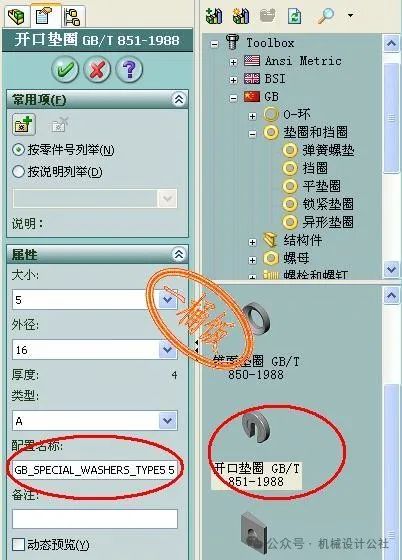Click the Toolbox refresh icon
402x560 pixels.
[x=294, y=16]
